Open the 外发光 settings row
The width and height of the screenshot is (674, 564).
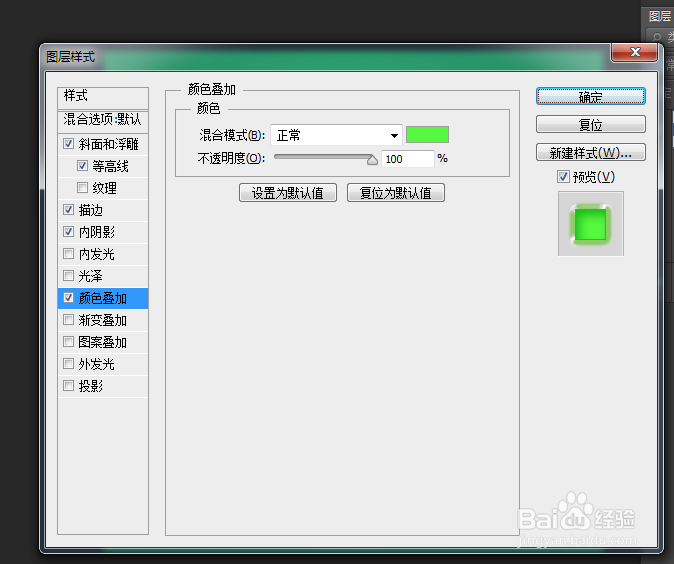point(103,364)
